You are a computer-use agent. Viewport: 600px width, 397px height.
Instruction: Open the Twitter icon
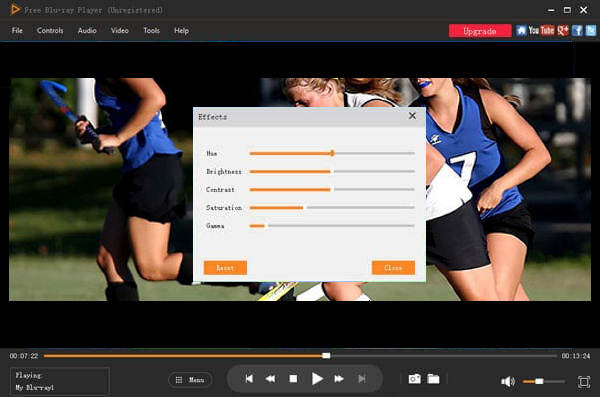[591, 31]
